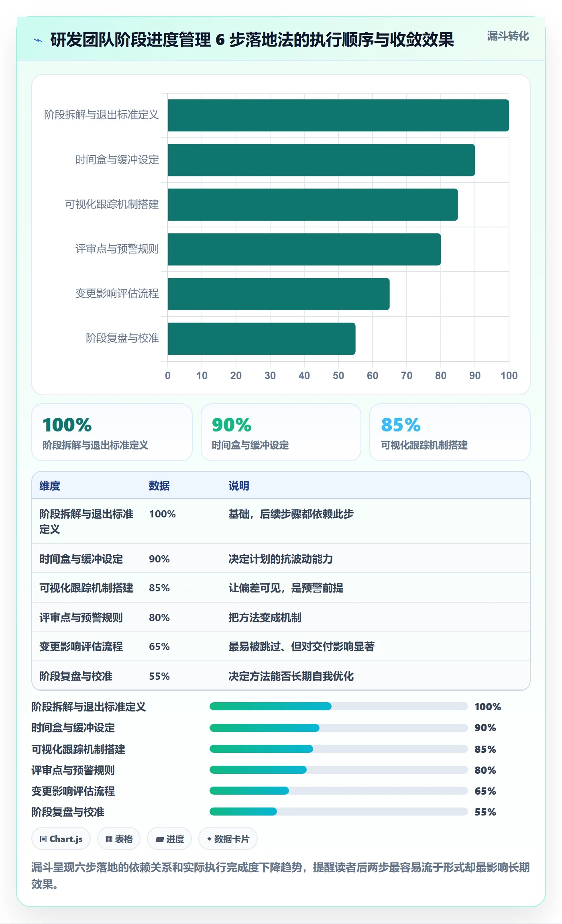Click the 阶段拆解与退出标准定义 100% progress bar
562x924 pixels.
tap(339, 706)
